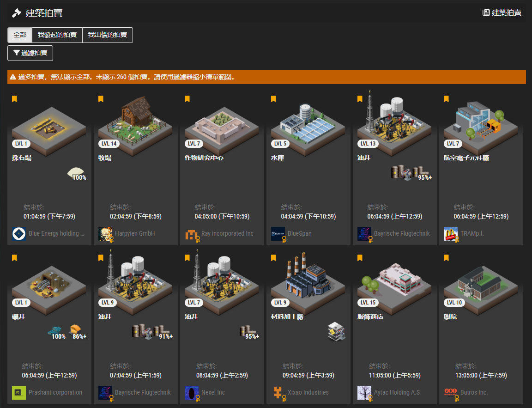Screen dimensions: 532x408
Task: Open the 過濾拍賣 filter panel
Action: tap(30, 53)
